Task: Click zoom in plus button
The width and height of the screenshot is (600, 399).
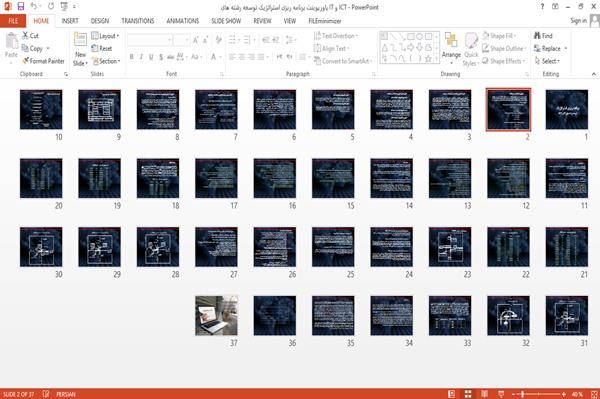Action: (x=564, y=394)
